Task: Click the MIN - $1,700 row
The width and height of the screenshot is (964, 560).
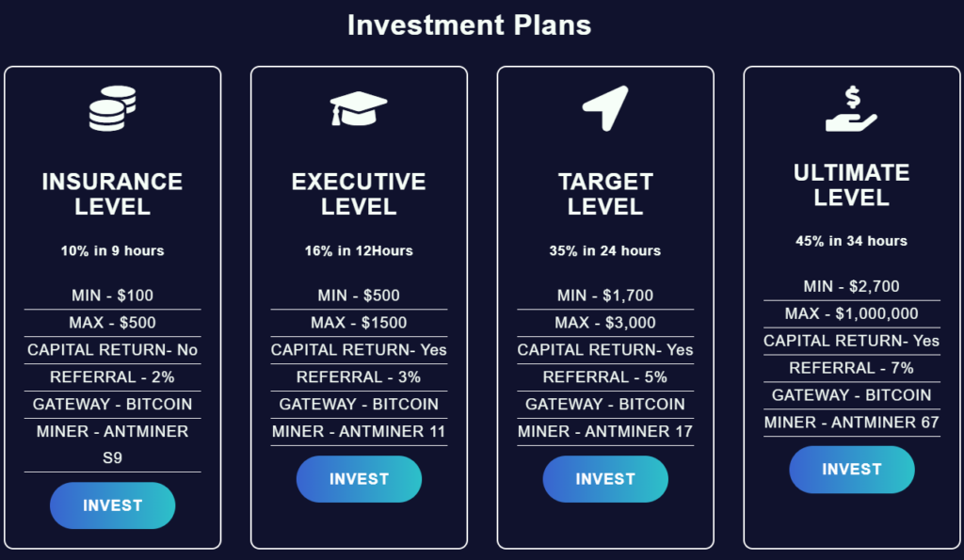Action: pyautogui.click(x=605, y=296)
